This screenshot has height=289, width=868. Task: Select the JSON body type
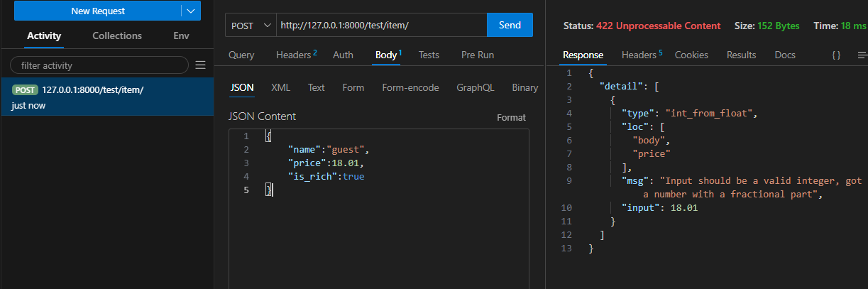click(242, 88)
